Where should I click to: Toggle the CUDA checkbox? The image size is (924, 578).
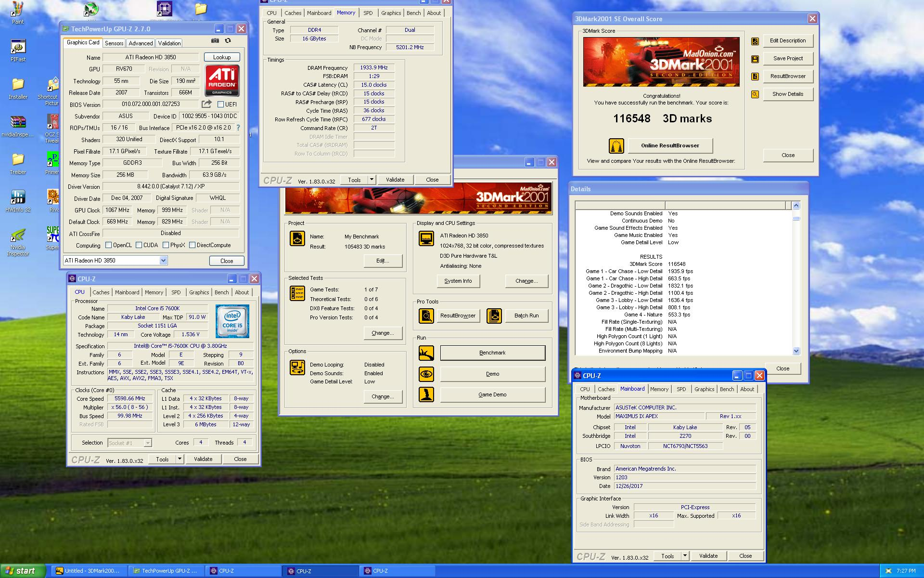point(139,245)
